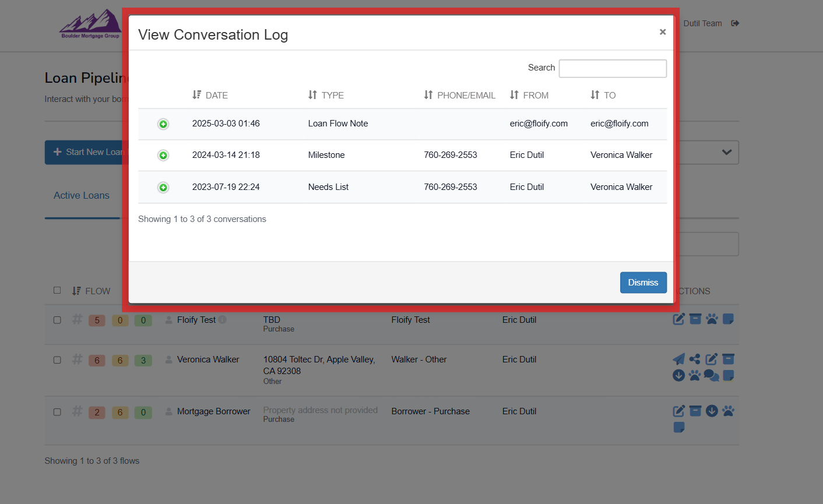Expand the Milestone conversation details

tap(163, 156)
